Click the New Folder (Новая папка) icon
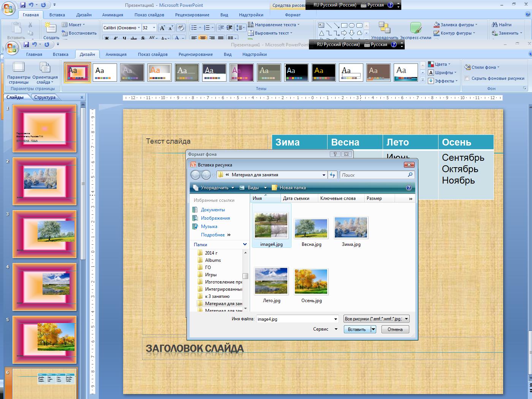Screen dimensions: 532x399 [x=274, y=188]
